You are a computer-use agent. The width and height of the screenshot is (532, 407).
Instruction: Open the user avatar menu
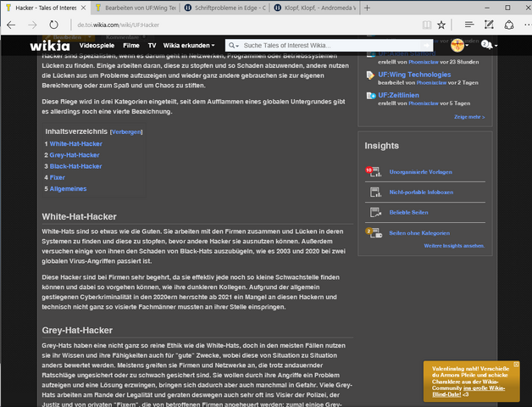point(459,45)
